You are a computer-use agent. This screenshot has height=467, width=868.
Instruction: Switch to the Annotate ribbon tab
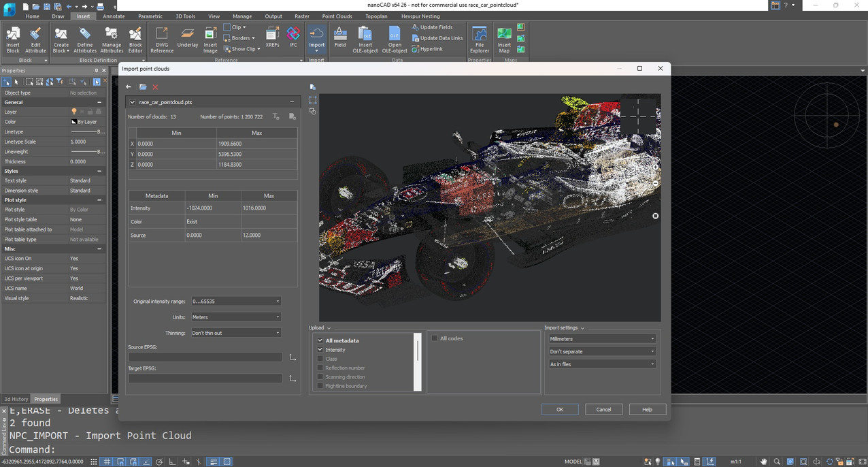click(114, 16)
